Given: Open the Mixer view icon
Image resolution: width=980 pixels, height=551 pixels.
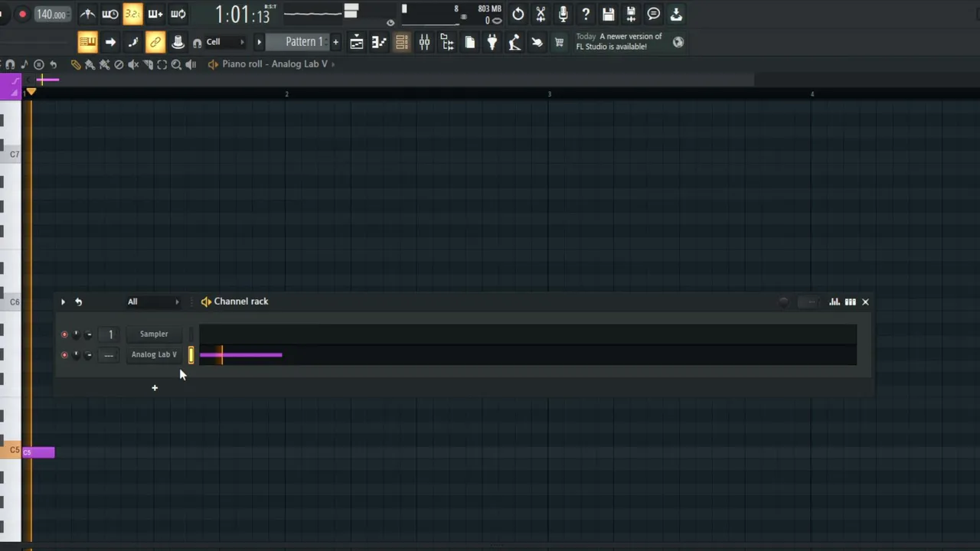Looking at the screenshot, I should point(424,42).
